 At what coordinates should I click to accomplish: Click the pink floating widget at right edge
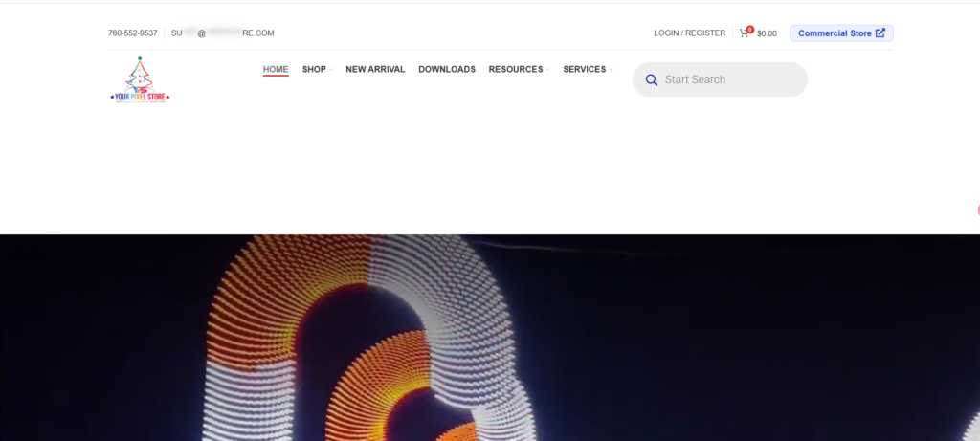[977, 209]
